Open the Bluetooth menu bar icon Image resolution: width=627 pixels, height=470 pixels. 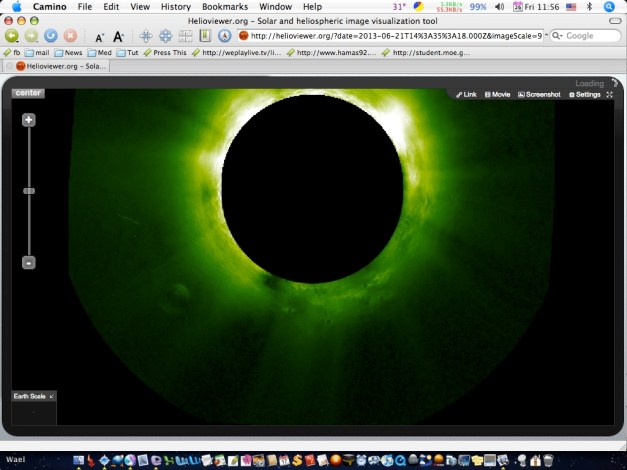589,7
